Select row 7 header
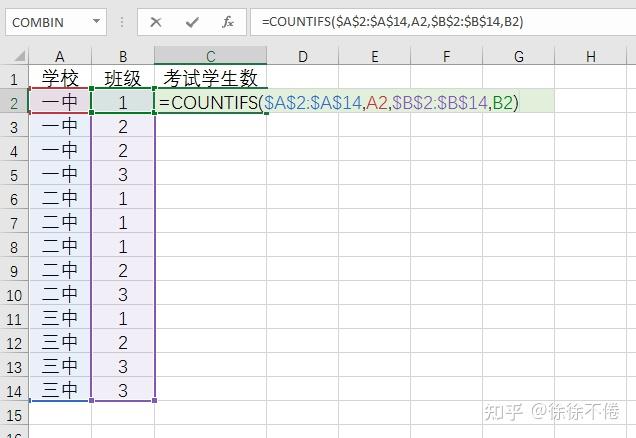The image size is (636, 438). point(14,223)
